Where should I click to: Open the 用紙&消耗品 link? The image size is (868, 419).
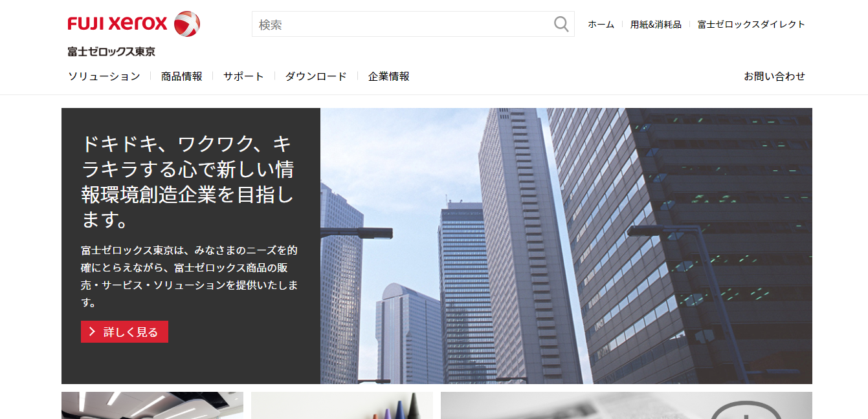coord(656,25)
